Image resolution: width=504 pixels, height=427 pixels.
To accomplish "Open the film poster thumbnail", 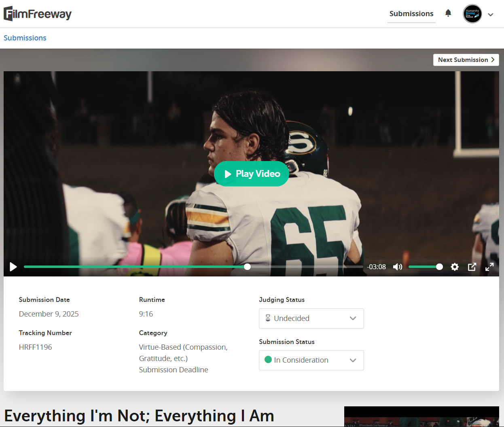I will coord(421,416).
